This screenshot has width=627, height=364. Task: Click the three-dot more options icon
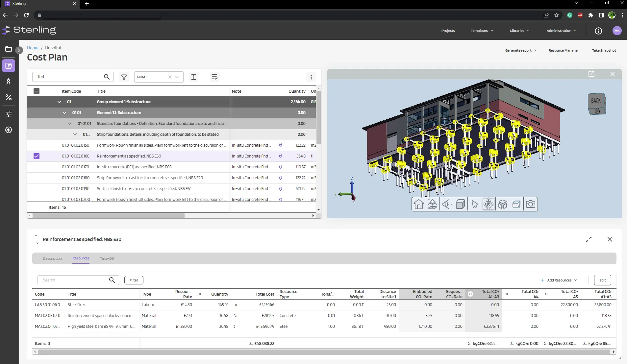(x=311, y=77)
